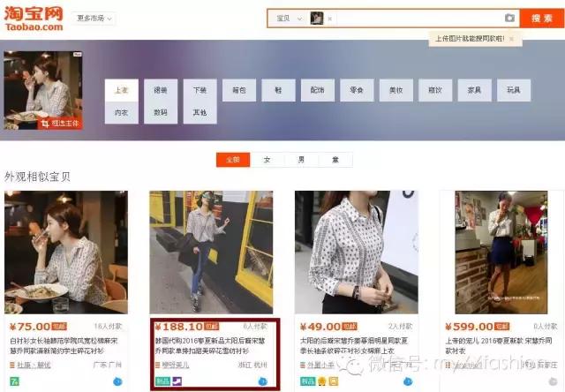Click the ¥75.00 price text

pos(30,327)
